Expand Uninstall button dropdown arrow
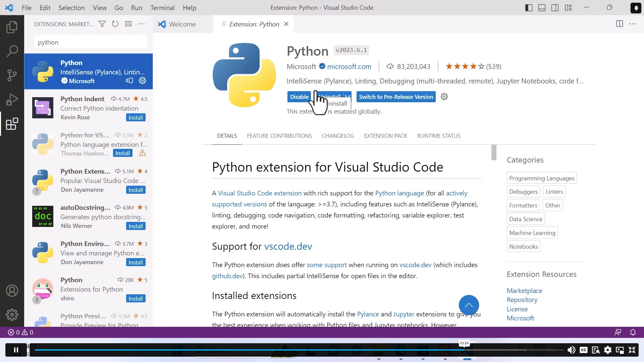The image size is (644, 362). [x=347, y=97]
